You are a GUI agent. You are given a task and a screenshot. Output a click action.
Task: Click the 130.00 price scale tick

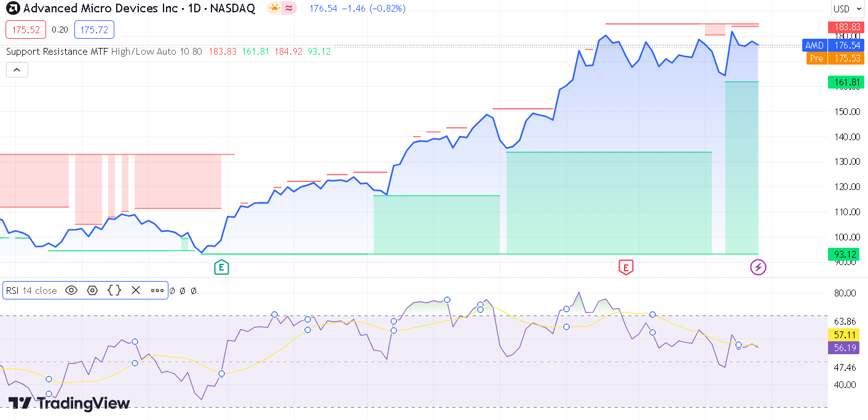tap(847, 162)
